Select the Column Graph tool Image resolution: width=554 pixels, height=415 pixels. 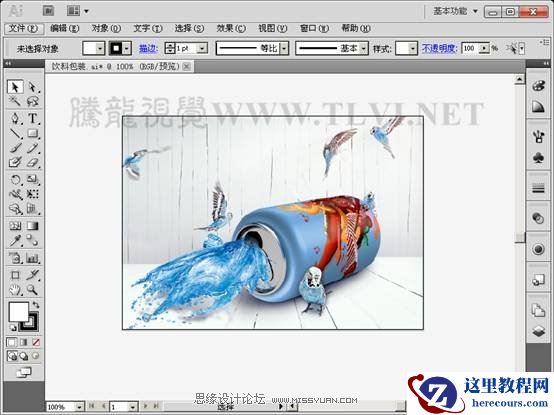coord(32,258)
